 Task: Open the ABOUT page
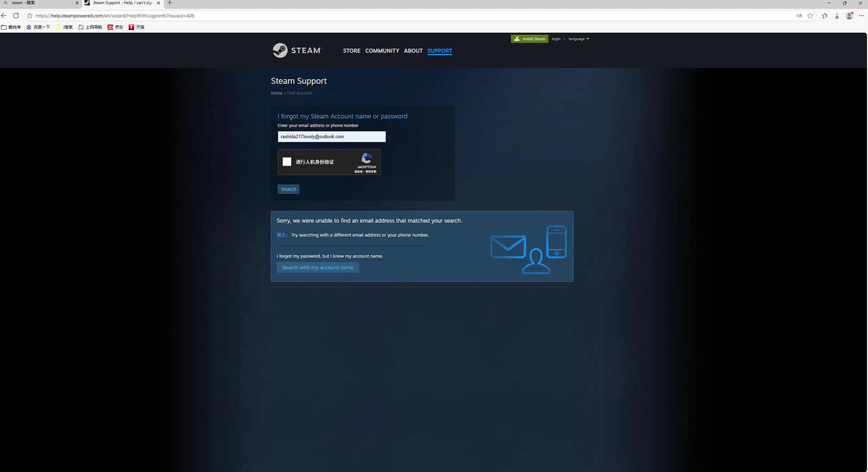413,51
